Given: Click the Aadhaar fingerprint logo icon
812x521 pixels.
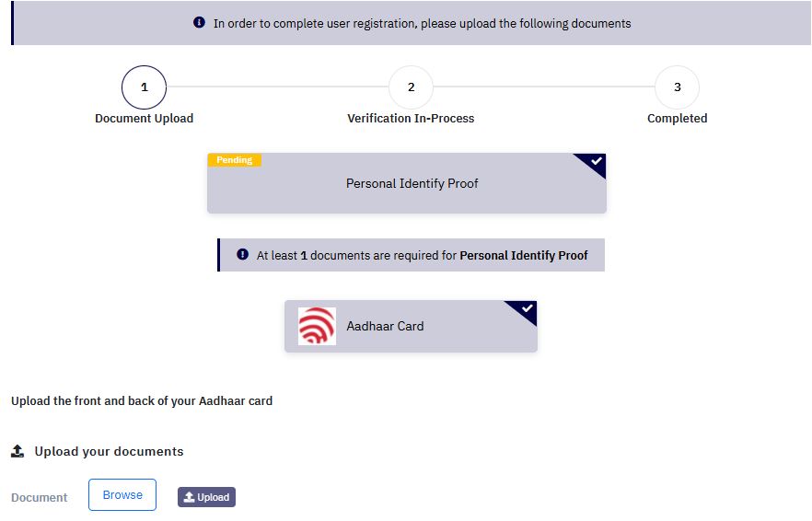Looking at the screenshot, I should (317, 326).
